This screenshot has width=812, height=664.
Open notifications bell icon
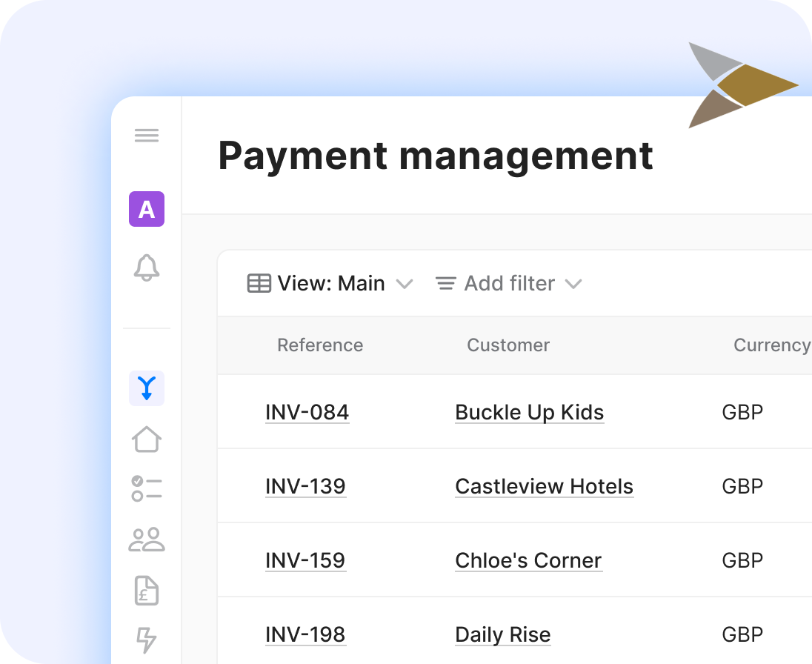[147, 268]
